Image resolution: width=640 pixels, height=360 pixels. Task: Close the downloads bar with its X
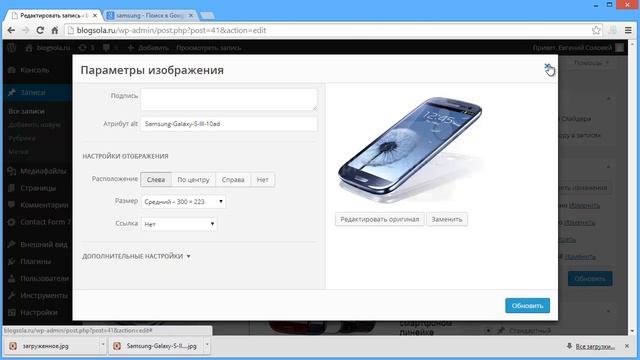[627, 346]
